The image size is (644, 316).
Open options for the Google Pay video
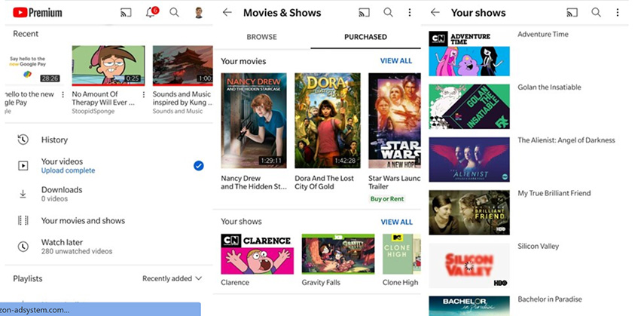click(x=63, y=94)
